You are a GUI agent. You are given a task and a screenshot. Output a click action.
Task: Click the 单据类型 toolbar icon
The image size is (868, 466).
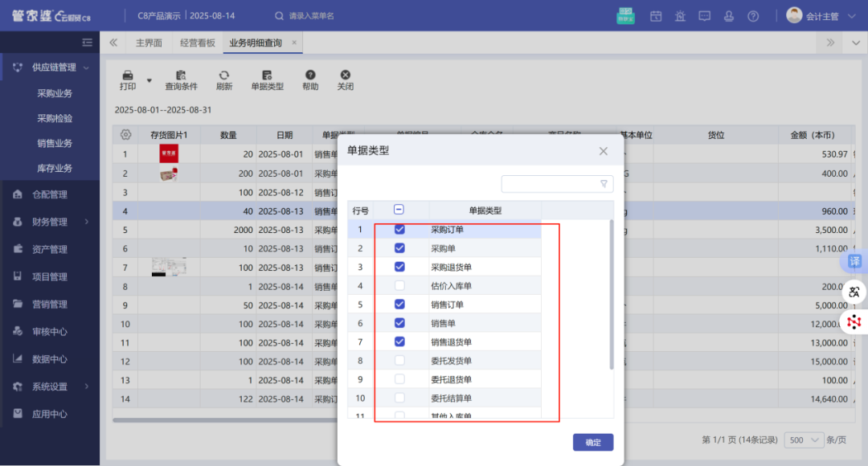pos(267,75)
